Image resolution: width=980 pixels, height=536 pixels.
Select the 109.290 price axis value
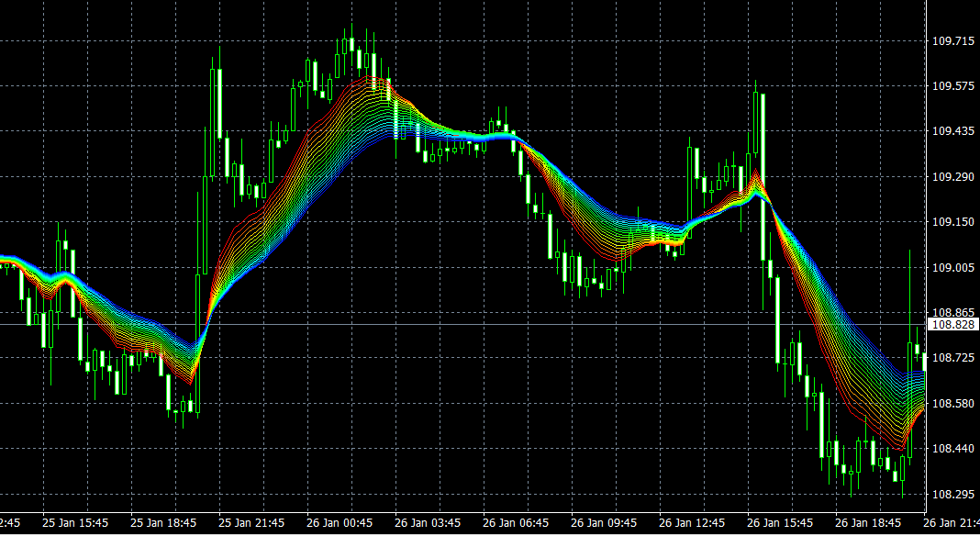[952, 176]
